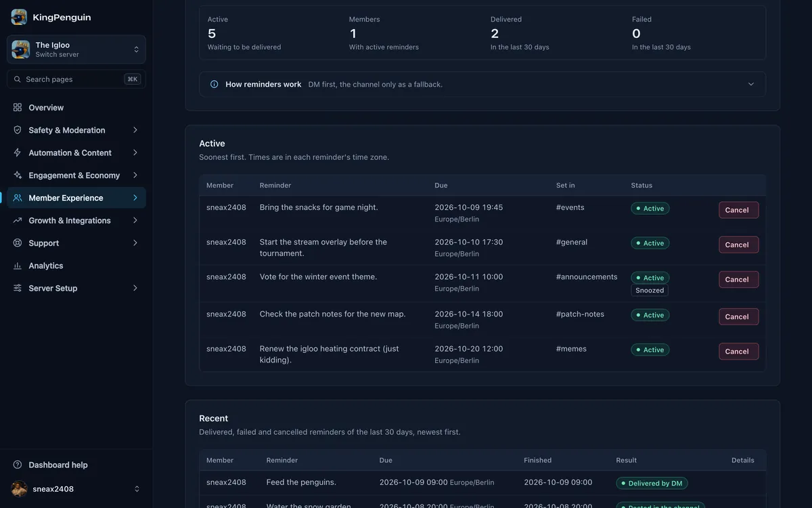Click the Support lifebuoy icon
Screen dimensions: 812x508
tap(18, 243)
